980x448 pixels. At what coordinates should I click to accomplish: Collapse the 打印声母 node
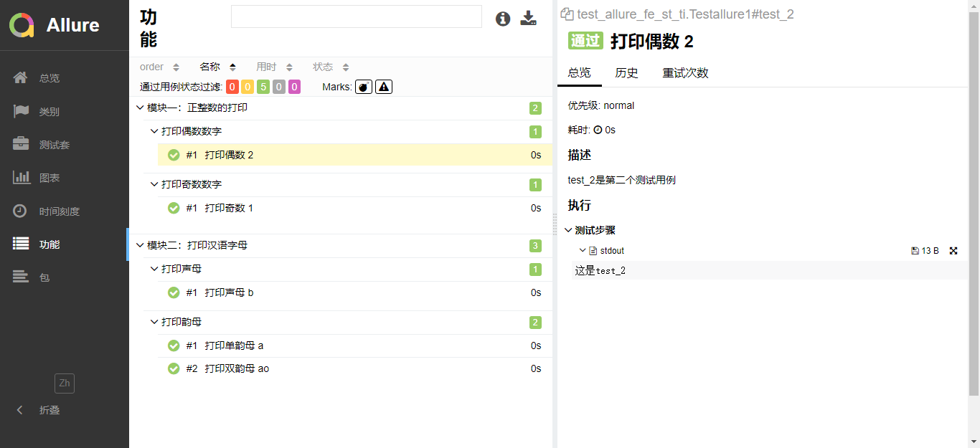(154, 269)
